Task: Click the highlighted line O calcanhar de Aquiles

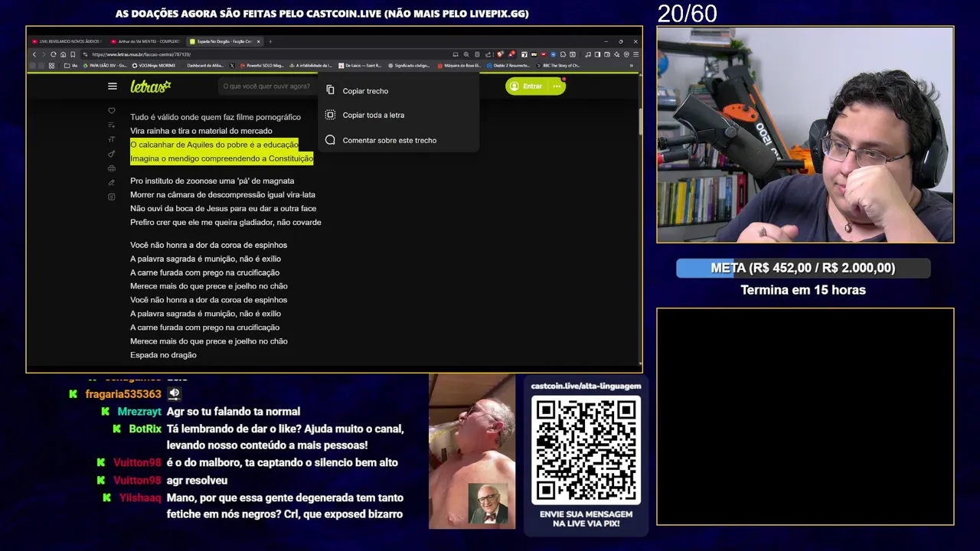Action: [x=214, y=145]
